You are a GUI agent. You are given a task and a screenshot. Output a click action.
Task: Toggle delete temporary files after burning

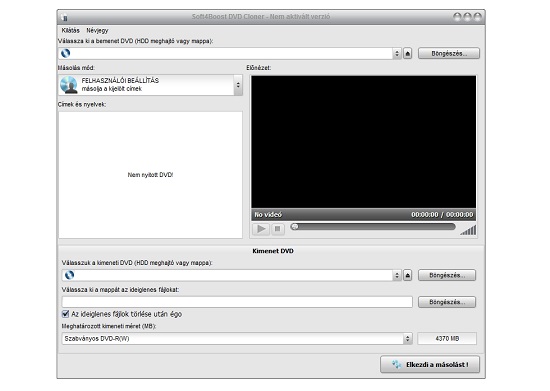pyautogui.click(x=65, y=314)
